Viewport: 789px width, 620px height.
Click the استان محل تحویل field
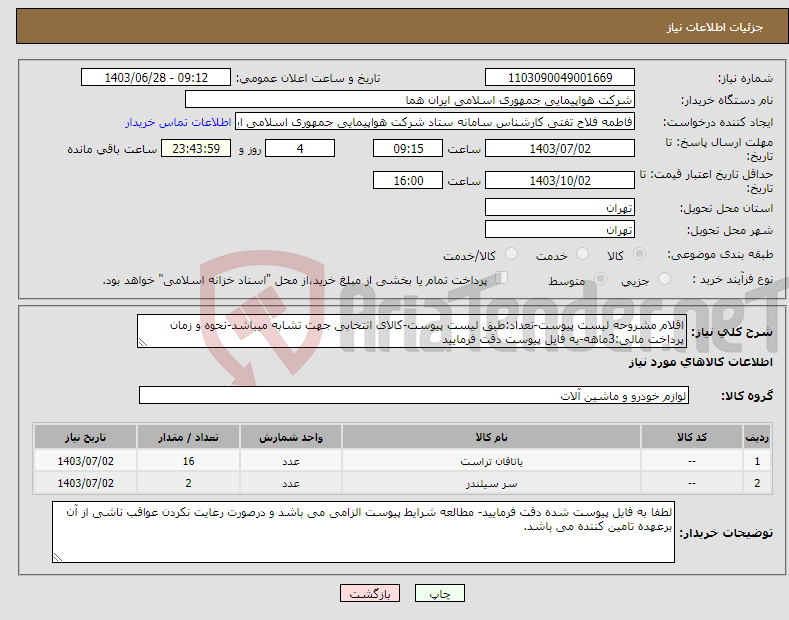(x=560, y=207)
